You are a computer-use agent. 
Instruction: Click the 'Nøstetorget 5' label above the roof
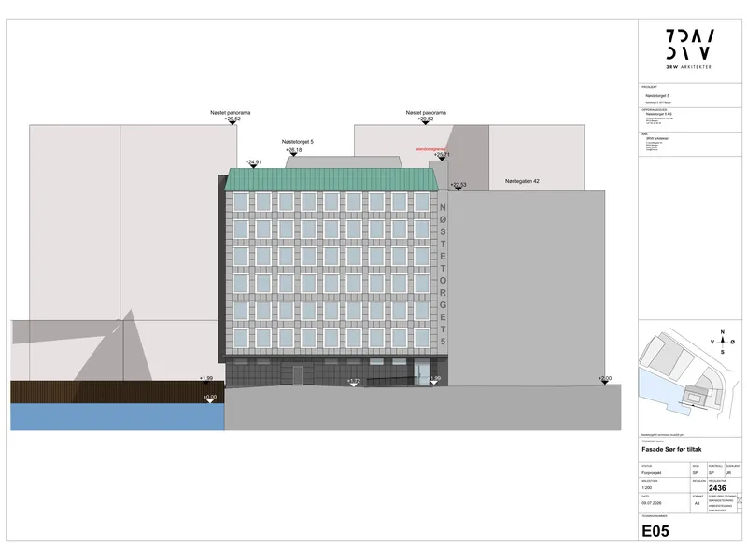pyautogui.click(x=297, y=142)
